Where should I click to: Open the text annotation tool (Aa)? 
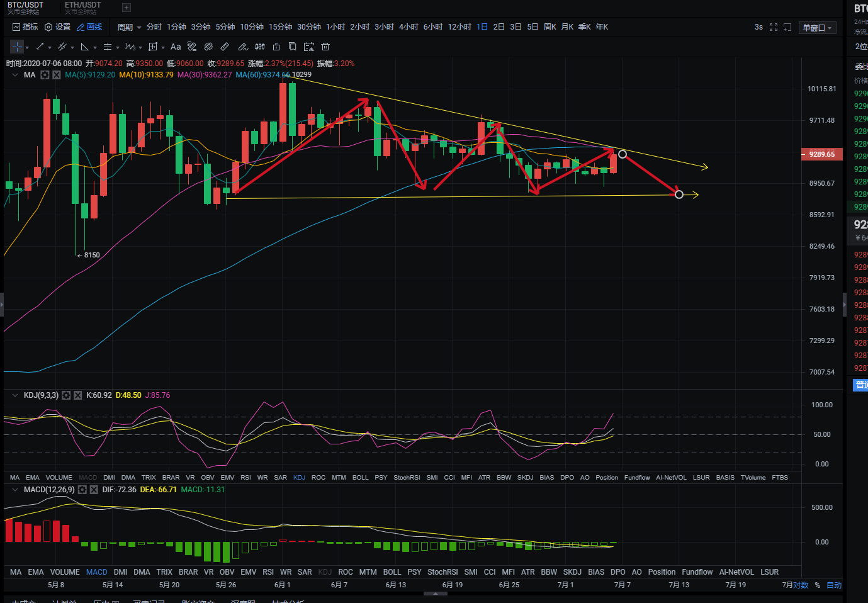176,46
